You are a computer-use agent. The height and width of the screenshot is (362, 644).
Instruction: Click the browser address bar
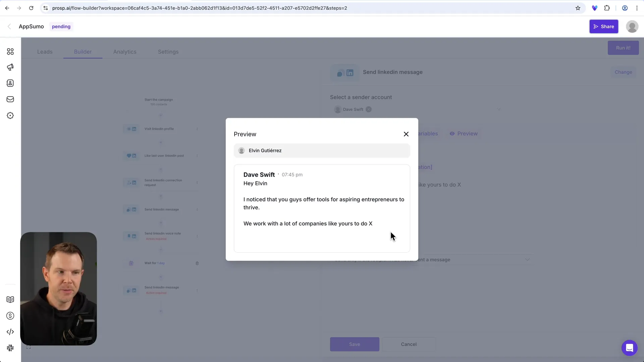312,8
